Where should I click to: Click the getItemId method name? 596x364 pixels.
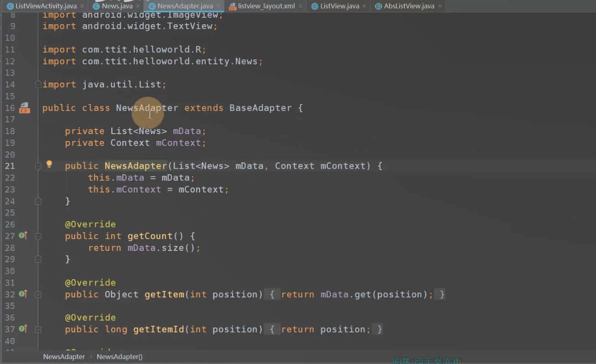tap(159, 329)
